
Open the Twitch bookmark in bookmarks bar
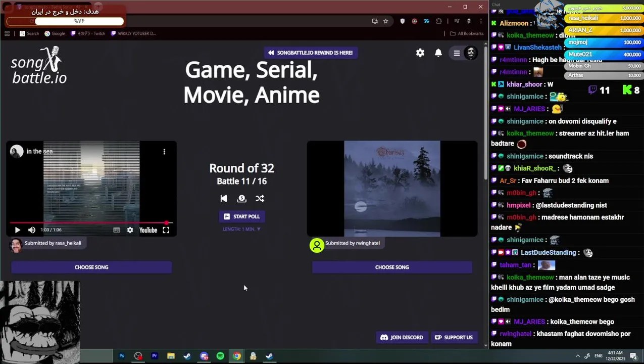(x=88, y=33)
